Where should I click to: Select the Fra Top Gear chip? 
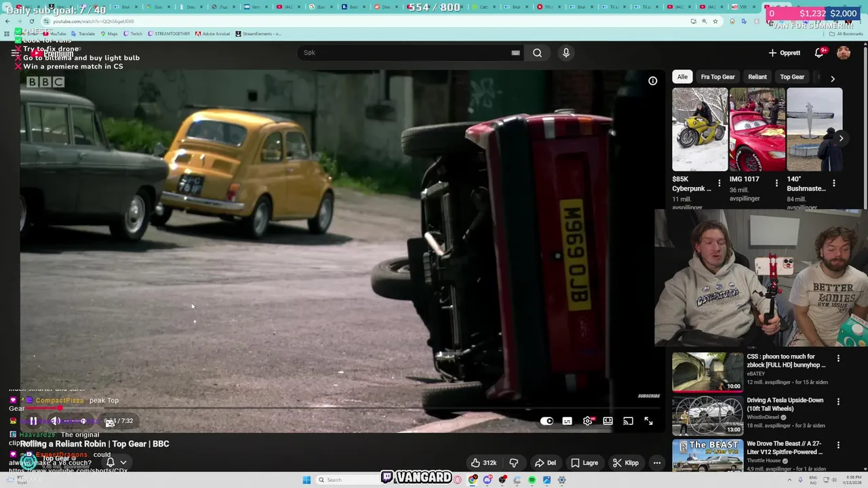(717, 77)
